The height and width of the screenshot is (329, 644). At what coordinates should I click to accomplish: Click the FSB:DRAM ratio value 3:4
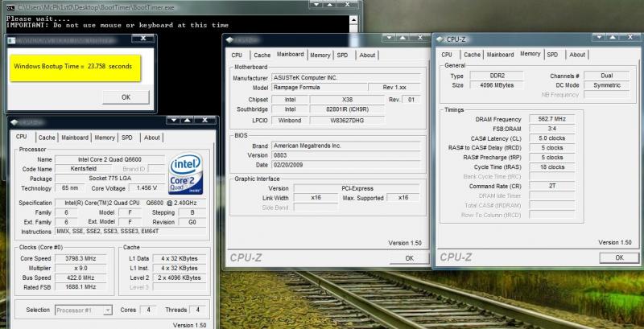pos(552,129)
